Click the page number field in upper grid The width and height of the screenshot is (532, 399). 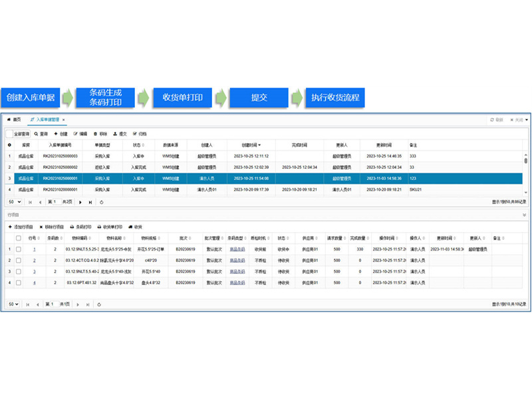coord(52,201)
